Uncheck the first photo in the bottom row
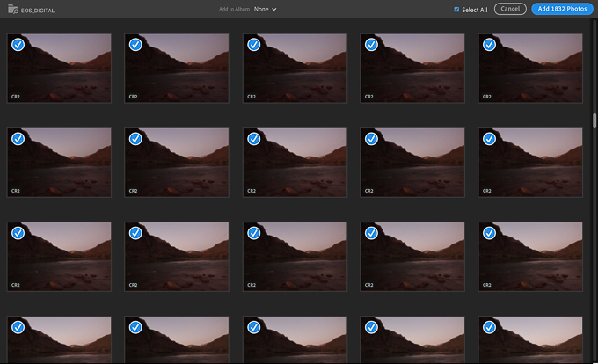The width and height of the screenshot is (598, 364). coord(18,327)
